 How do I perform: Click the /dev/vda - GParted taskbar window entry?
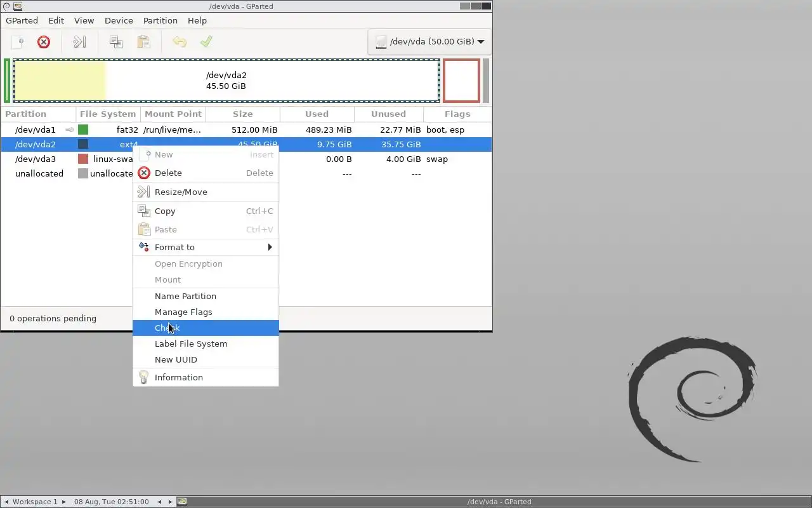[x=499, y=502]
